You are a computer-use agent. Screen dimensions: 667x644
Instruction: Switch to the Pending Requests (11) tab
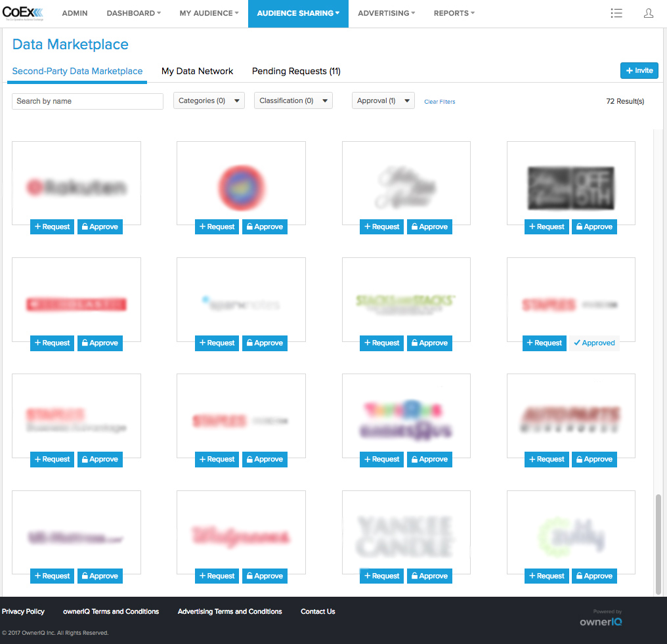pos(296,71)
